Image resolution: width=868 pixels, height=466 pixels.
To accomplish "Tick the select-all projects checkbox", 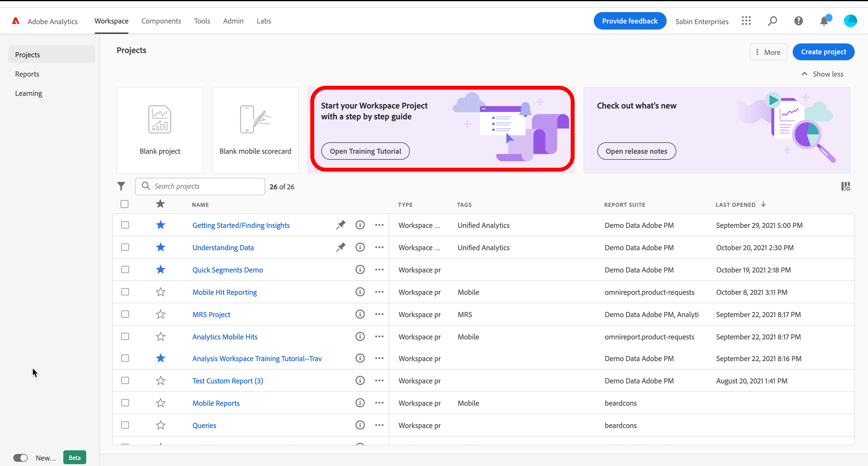I will 124,204.
